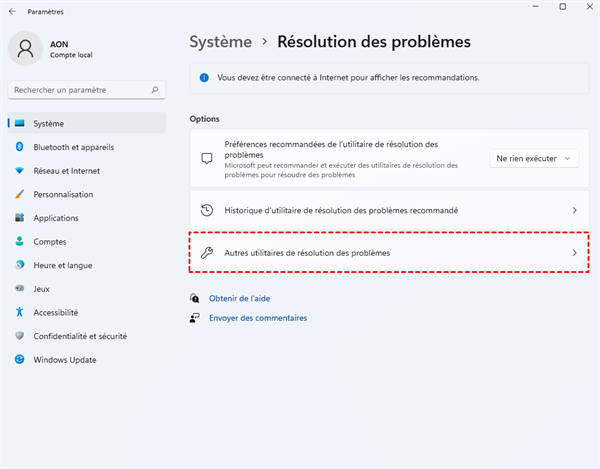The width and height of the screenshot is (600, 469).
Task: Click the search magnifier icon
Action: pyautogui.click(x=155, y=90)
